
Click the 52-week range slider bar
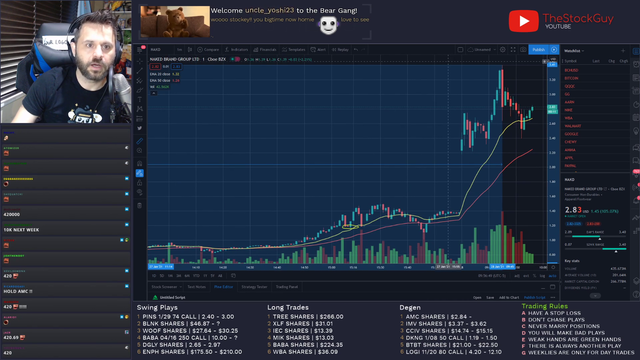595,249
